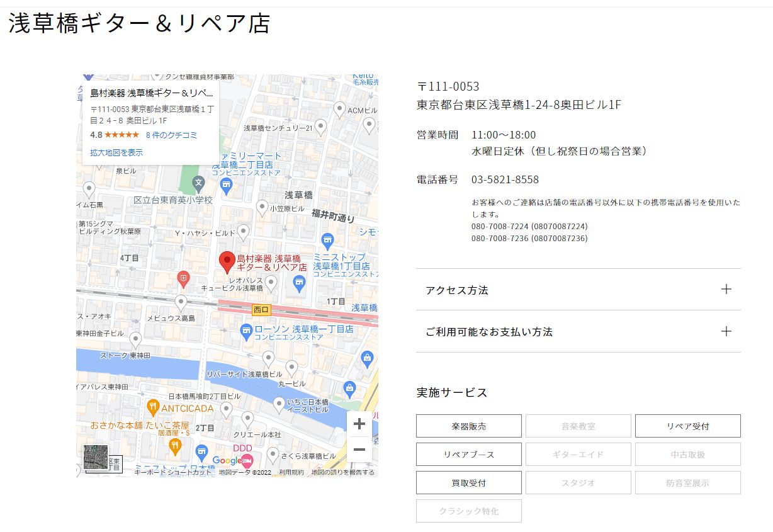This screenshot has height=532, width=773.
Task: Click the phone number 03-5821-8558
Action: coord(505,179)
